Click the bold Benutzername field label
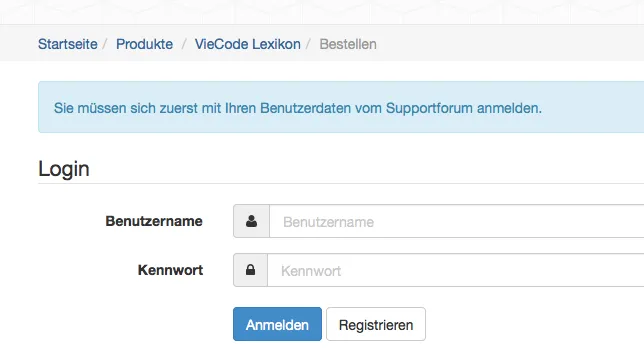 [154, 221]
